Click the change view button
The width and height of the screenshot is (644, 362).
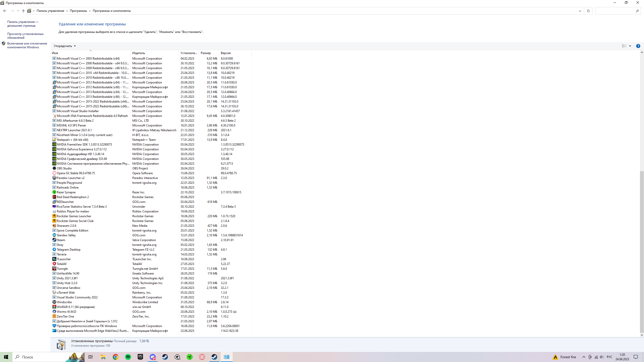pyautogui.click(x=624, y=46)
